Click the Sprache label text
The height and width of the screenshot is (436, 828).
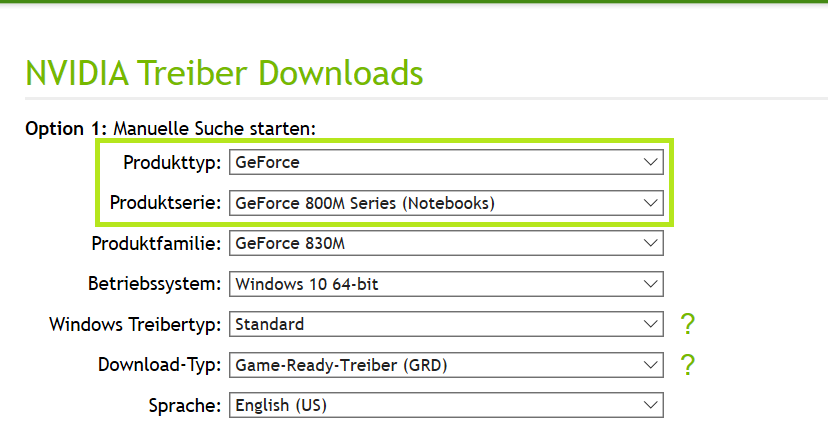click(x=182, y=405)
